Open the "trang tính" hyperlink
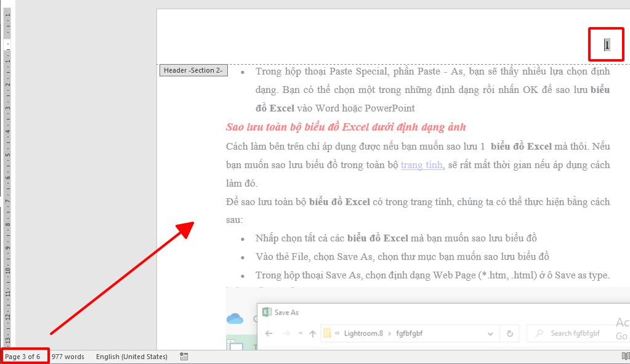The width and height of the screenshot is (630, 364). click(x=421, y=165)
